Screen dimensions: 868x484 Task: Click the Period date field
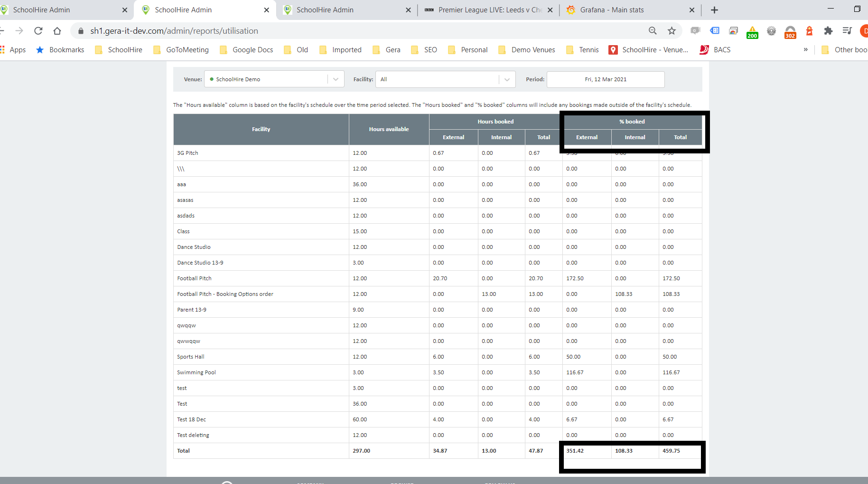pyautogui.click(x=605, y=79)
